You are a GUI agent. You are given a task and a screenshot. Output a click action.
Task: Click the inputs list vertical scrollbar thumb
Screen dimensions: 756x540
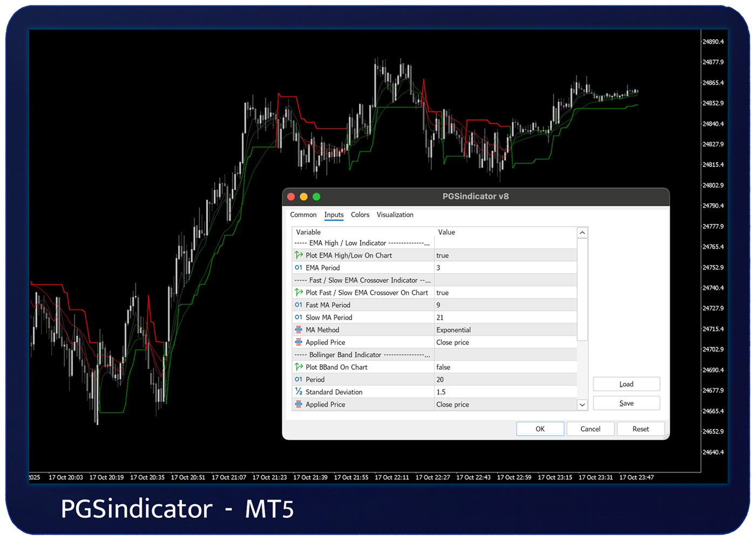coord(582,289)
